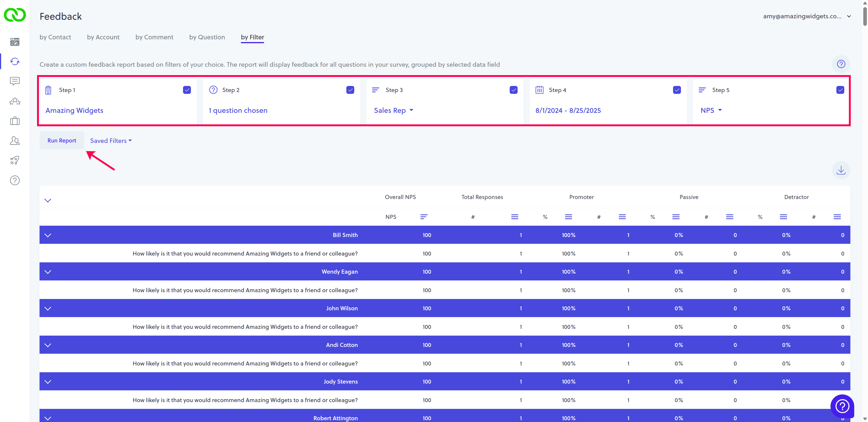Click the Step 3 list icon
The image size is (868, 422).
click(375, 90)
